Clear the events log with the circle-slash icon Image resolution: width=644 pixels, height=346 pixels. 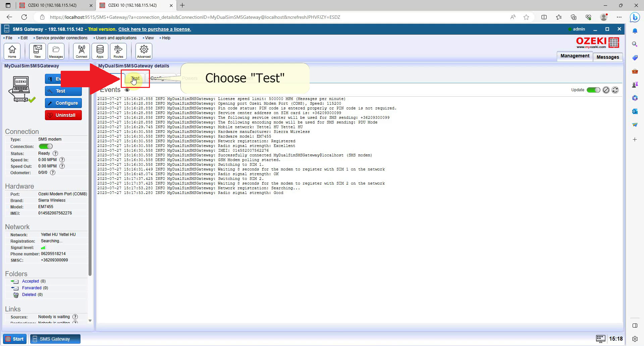606,90
